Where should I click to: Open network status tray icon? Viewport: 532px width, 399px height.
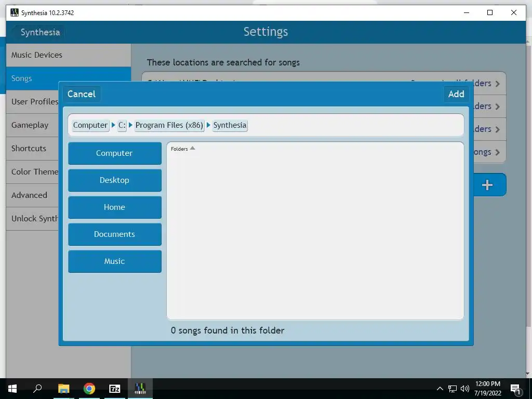coord(453,389)
